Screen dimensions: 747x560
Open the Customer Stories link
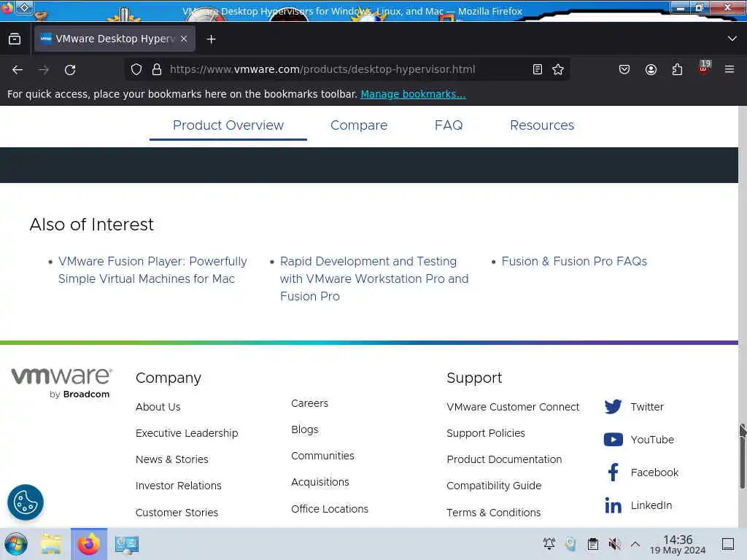click(x=177, y=513)
